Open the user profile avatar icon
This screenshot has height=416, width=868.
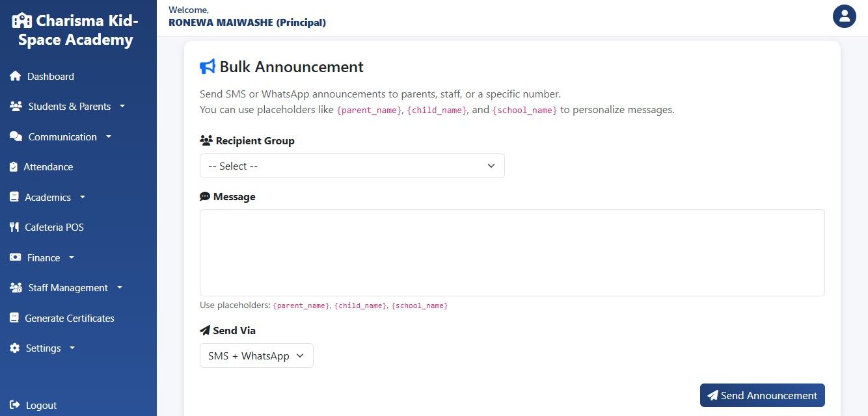point(844,16)
